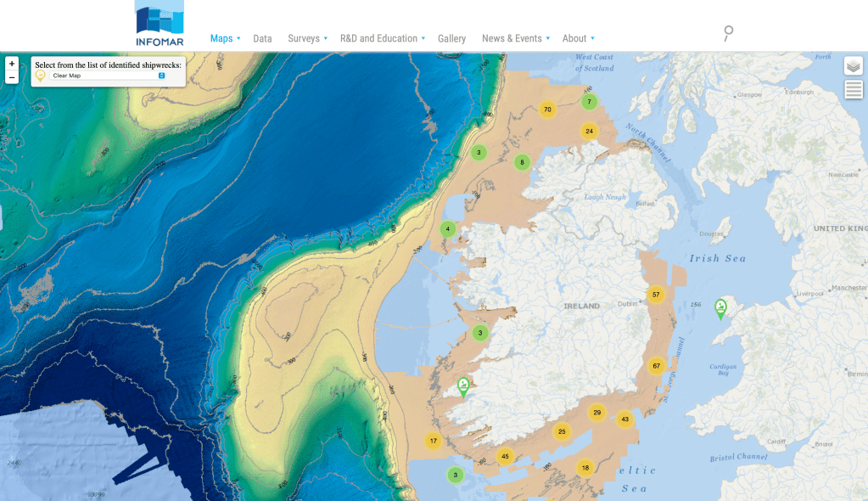This screenshot has height=501, width=868.
Task: Open the legend list icon below layers
Action: point(853,89)
